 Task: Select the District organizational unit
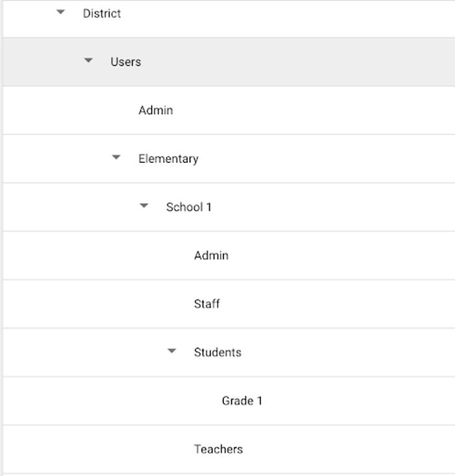[101, 14]
